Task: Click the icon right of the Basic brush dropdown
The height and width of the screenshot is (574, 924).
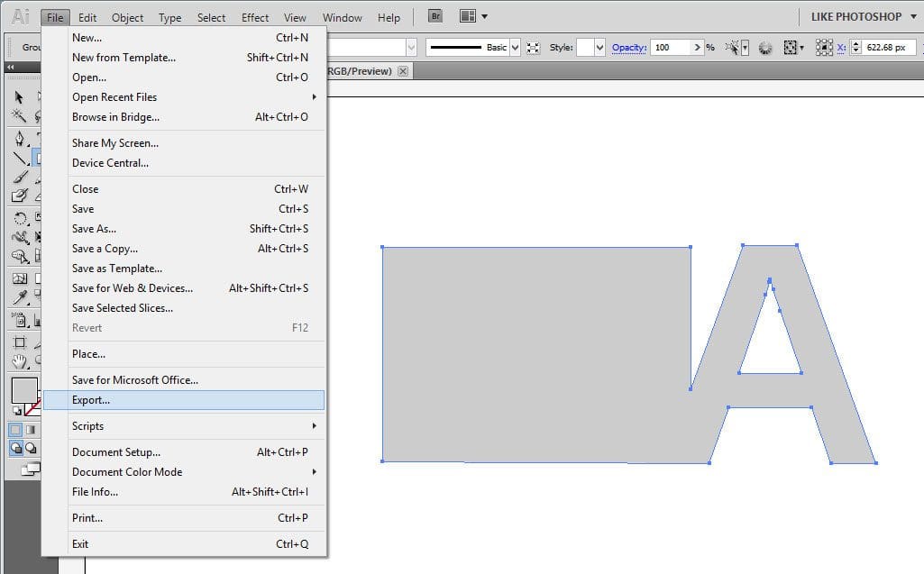Action: tap(533, 48)
